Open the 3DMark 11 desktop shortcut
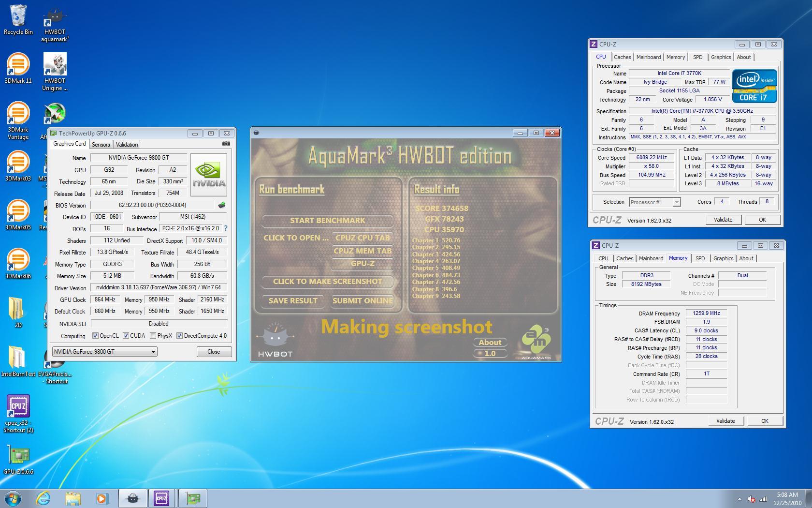812x508 pixels. 18,68
